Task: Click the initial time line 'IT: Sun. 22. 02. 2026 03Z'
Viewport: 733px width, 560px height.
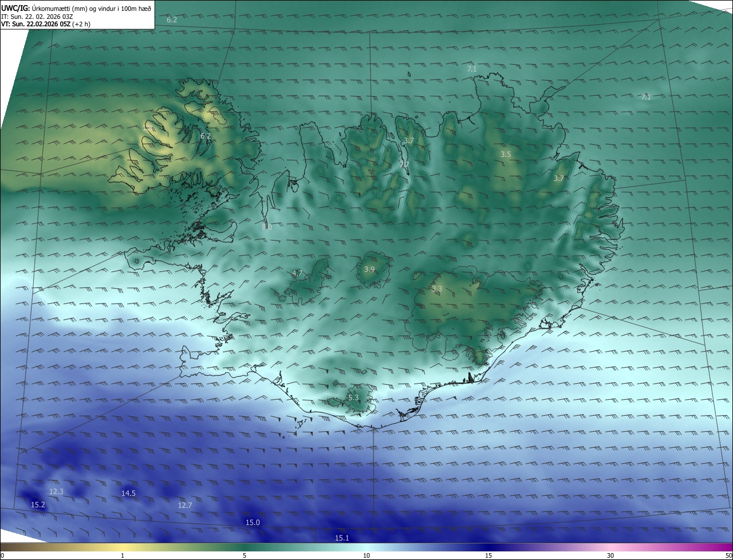Action: coord(37,16)
